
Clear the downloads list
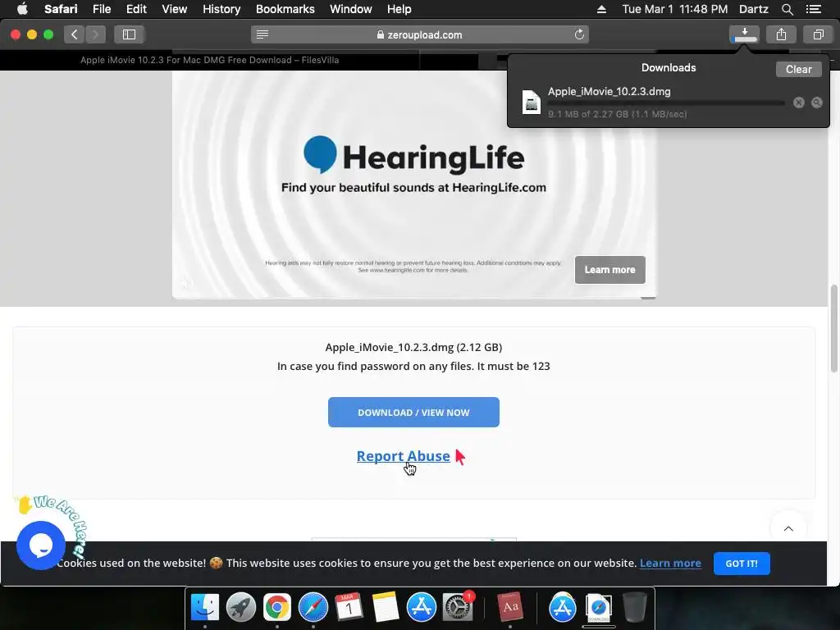[x=798, y=69]
